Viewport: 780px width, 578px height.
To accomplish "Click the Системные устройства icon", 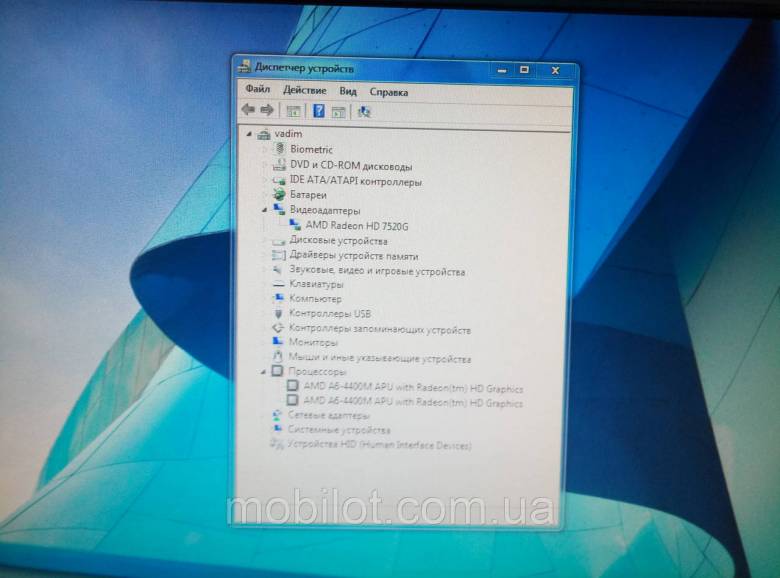I will coord(277,429).
